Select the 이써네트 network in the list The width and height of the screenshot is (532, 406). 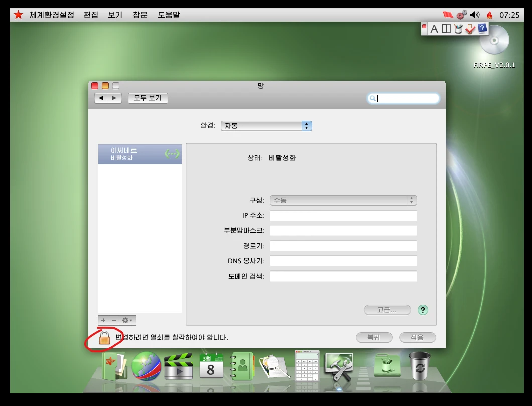pos(140,154)
